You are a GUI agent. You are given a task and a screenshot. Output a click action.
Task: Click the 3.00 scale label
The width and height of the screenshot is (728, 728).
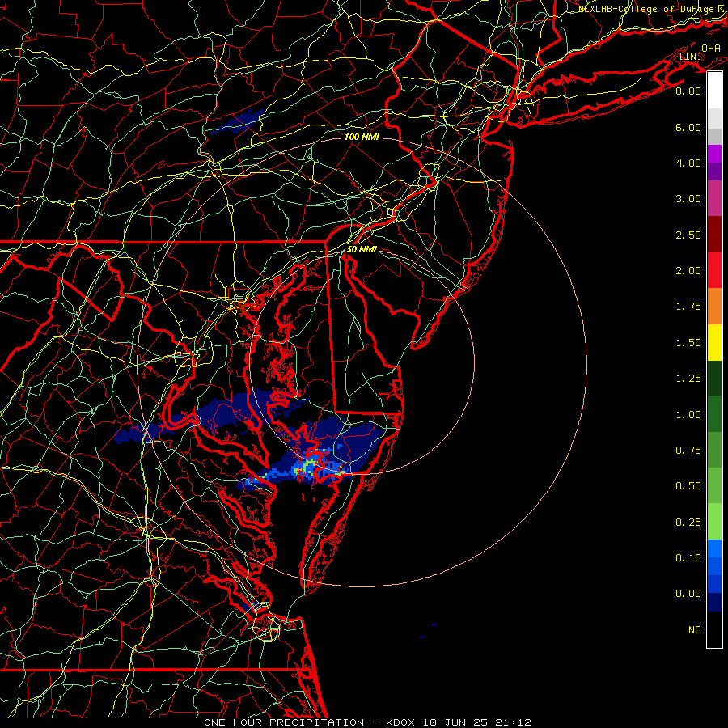688,199
